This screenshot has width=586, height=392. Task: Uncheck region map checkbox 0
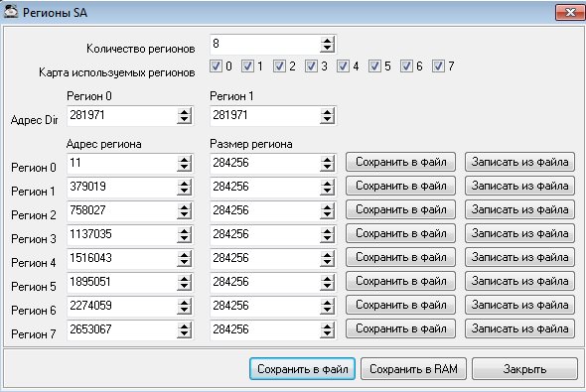[x=216, y=66]
